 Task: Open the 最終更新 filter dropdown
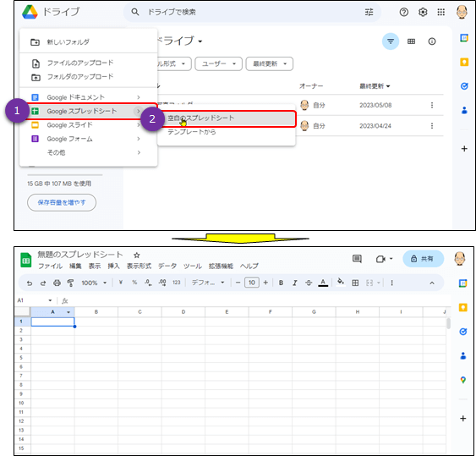pyautogui.click(x=269, y=63)
